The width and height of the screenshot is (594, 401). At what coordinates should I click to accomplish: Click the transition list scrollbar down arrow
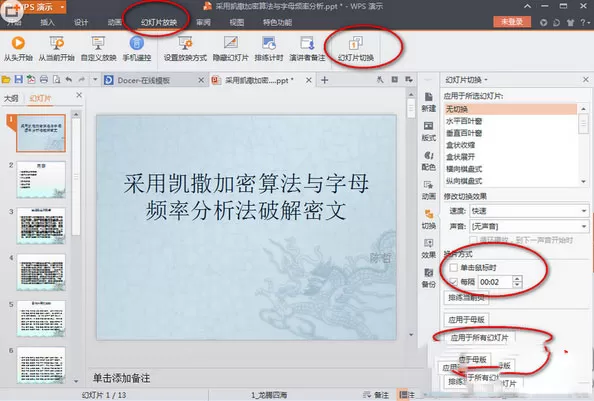[583, 182]
